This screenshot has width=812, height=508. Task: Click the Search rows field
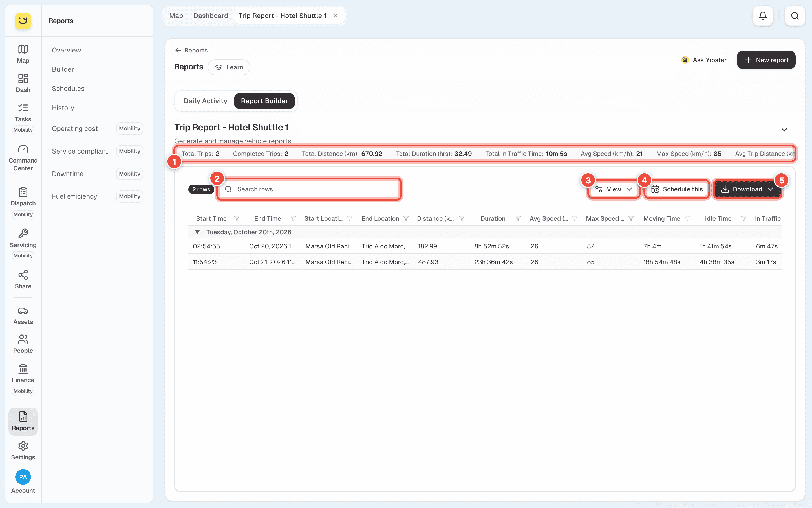pos(309,189)
